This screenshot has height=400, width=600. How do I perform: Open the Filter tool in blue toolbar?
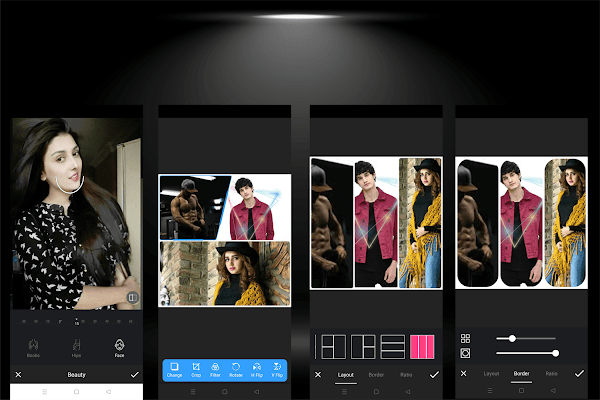(215, 370)
